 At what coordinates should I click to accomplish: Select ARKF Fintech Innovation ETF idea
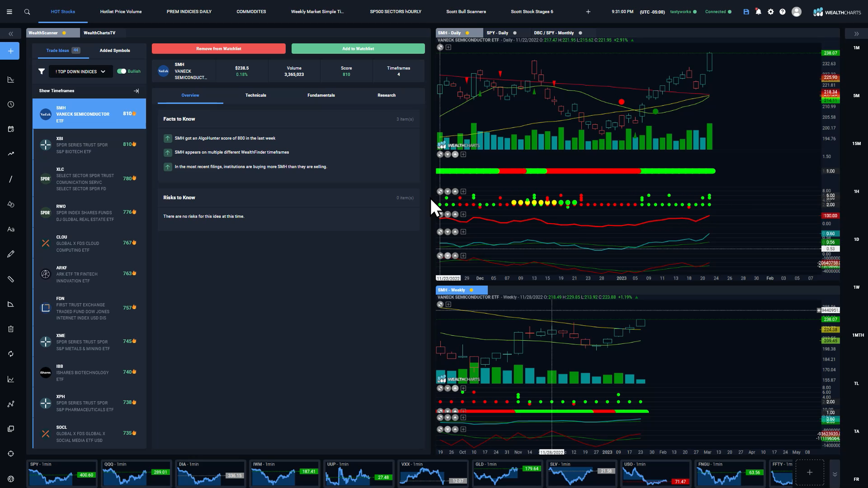click(90, 274)
